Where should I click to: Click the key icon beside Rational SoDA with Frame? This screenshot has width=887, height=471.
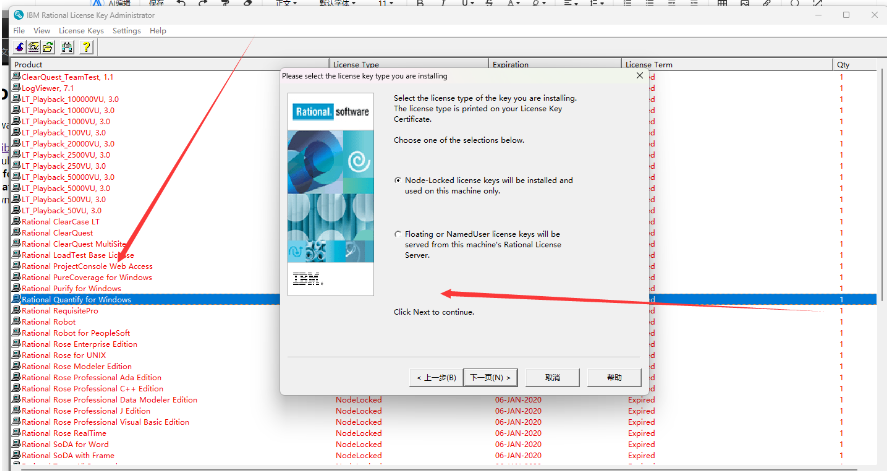click(16, 455)
